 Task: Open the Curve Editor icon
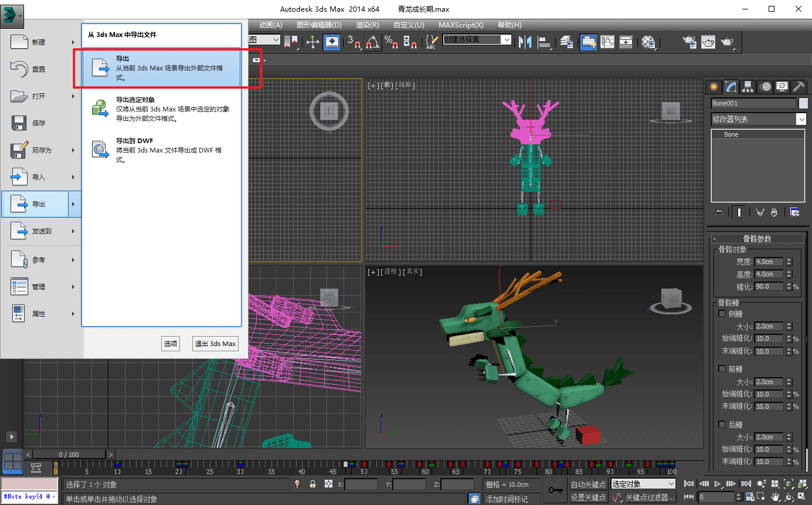pyautogui.click(x=607, y=42)
